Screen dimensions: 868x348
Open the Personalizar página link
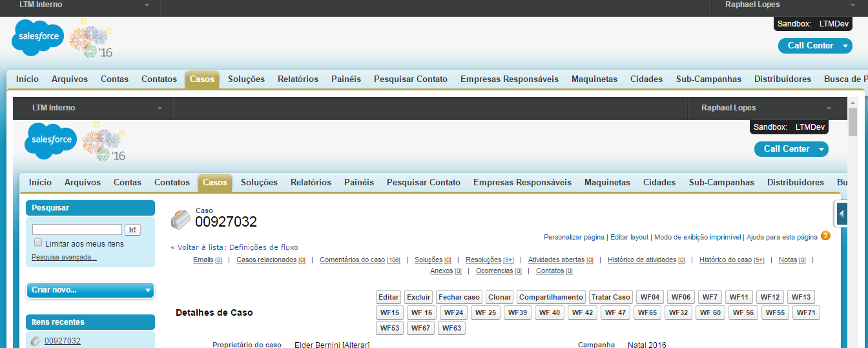coord(574,237)
